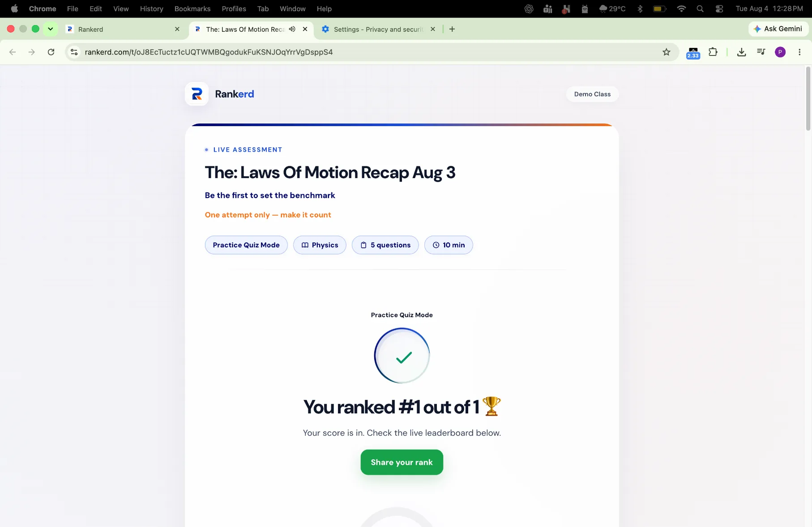Open the Extensions puzzle icon
Image resolution: width=812 pixels, height=527 pixels.
[x=713, y=52]
